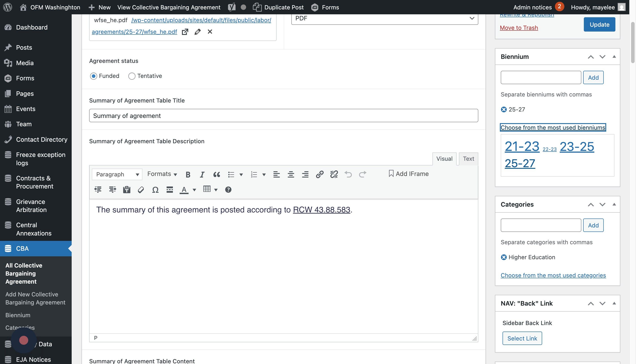Click the Keyboard shortcuts help icon
This screenshot has width=636, height=364.
coord(228,190)
